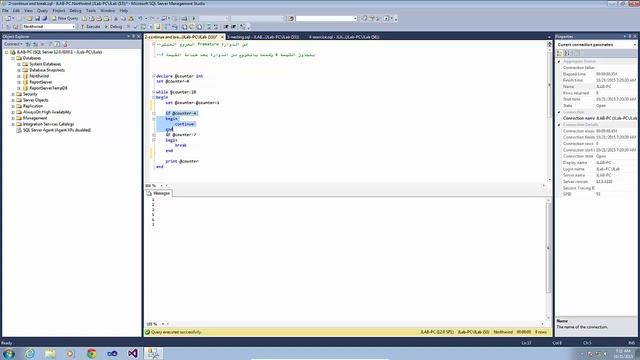Image resolution: width=640 pixels, height=360 pixels.
Task: Click the Debug toolbar button
Action: click(113, 27)
